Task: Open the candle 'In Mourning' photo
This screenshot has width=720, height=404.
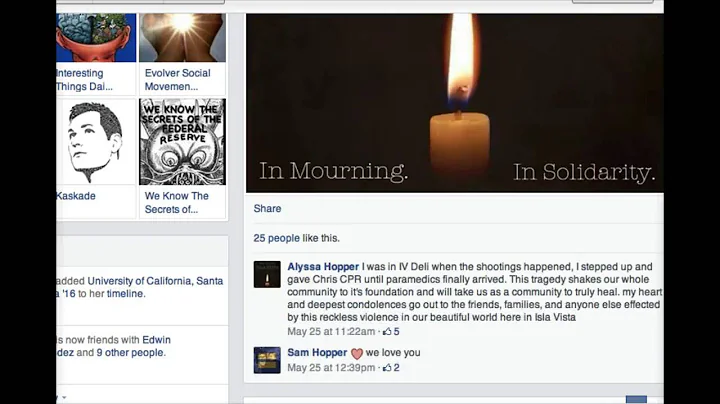Action: point(455,103)
